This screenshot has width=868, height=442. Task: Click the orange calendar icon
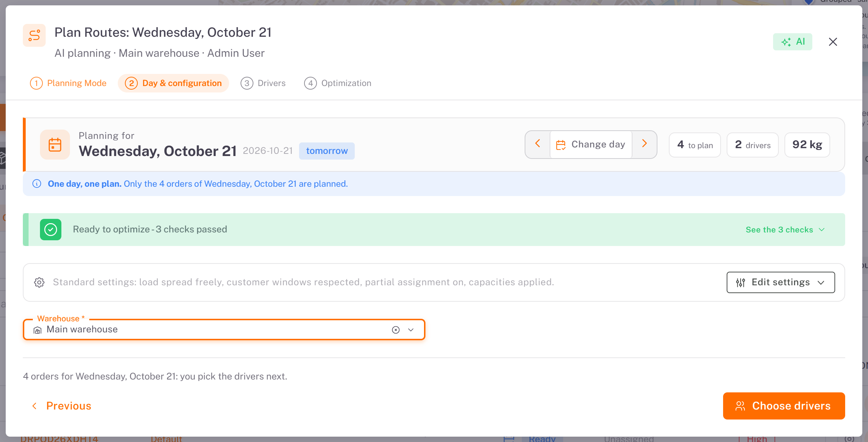(55, 145)
